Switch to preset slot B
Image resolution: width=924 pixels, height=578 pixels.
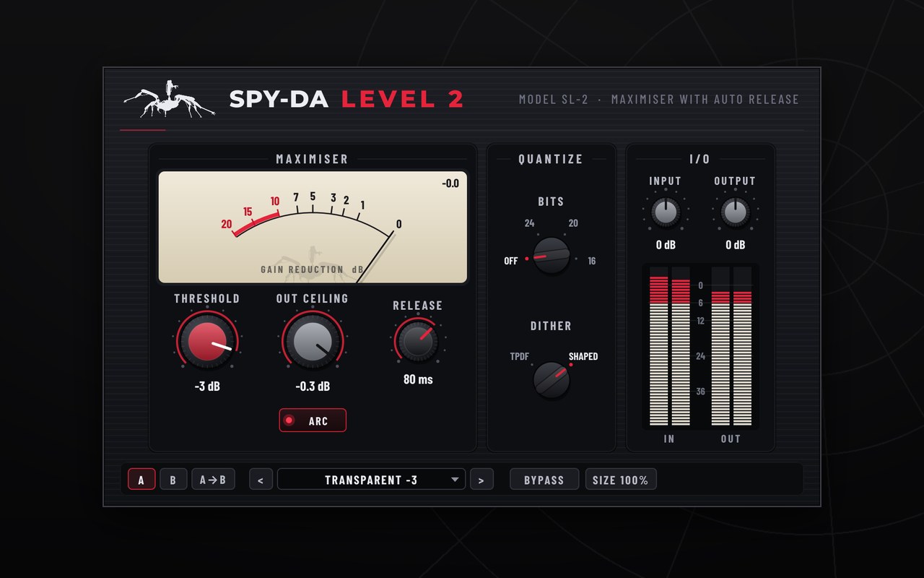pos(173,480)
